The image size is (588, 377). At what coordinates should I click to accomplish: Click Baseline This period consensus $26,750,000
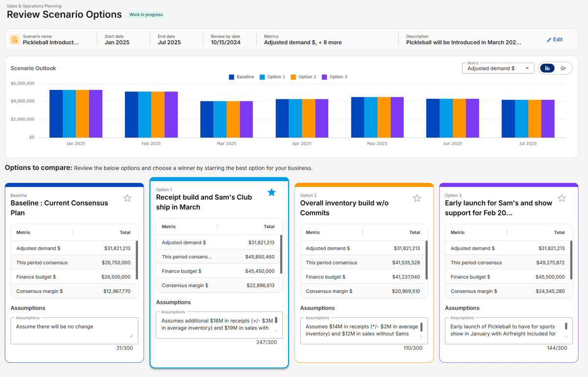click(x=73, y=262)
